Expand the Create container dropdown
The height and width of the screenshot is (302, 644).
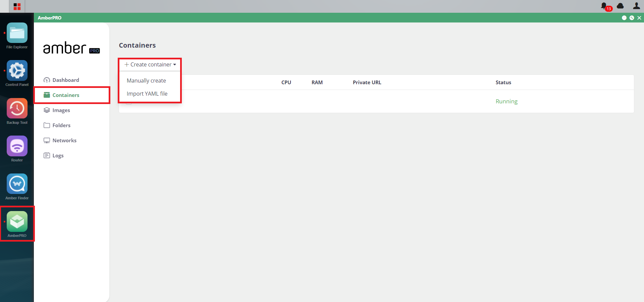pos(150,64)
